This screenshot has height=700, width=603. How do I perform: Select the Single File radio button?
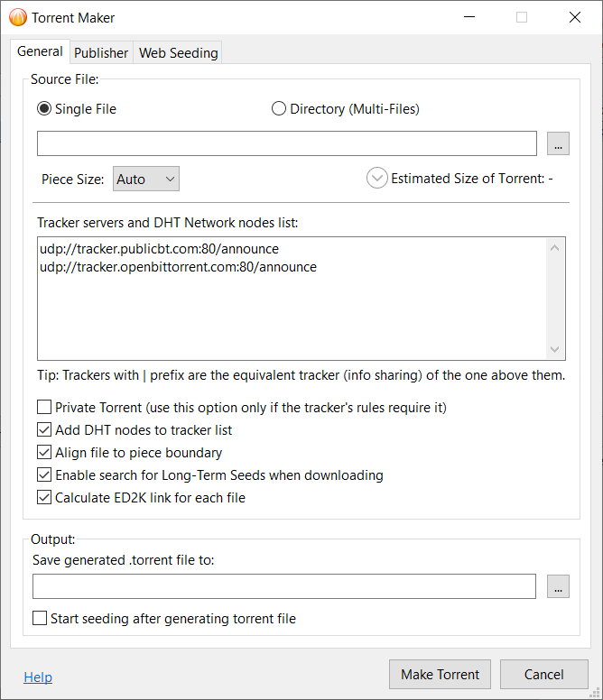tap(44, 109)
